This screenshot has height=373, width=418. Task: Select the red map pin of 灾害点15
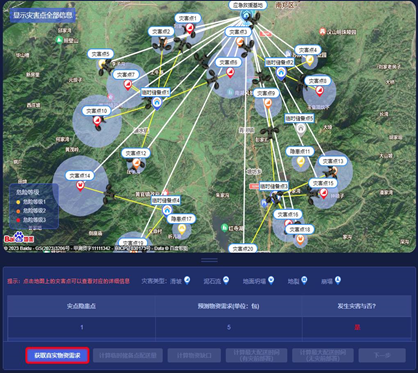coord(323,193)
